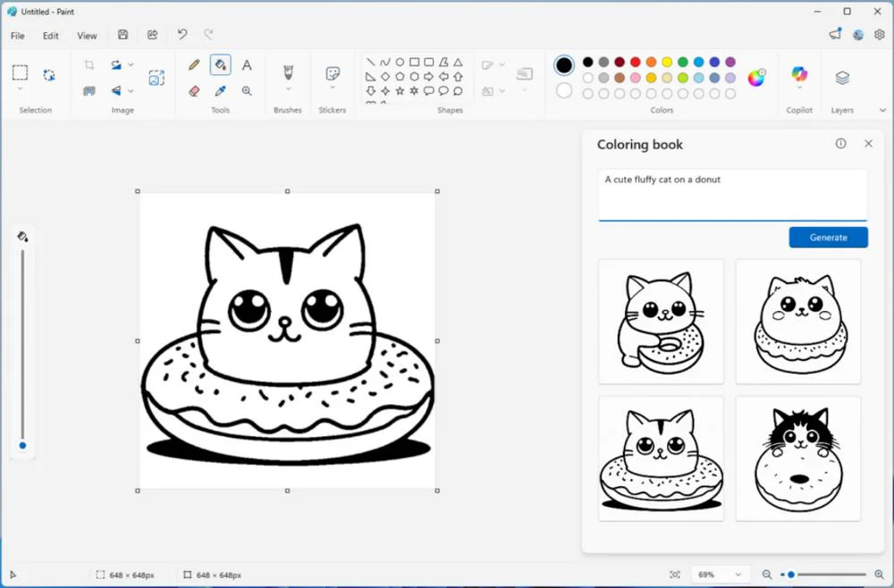This screenshot has width=894, height=588.
Task: Undo the last action
Action: point(182,34)
